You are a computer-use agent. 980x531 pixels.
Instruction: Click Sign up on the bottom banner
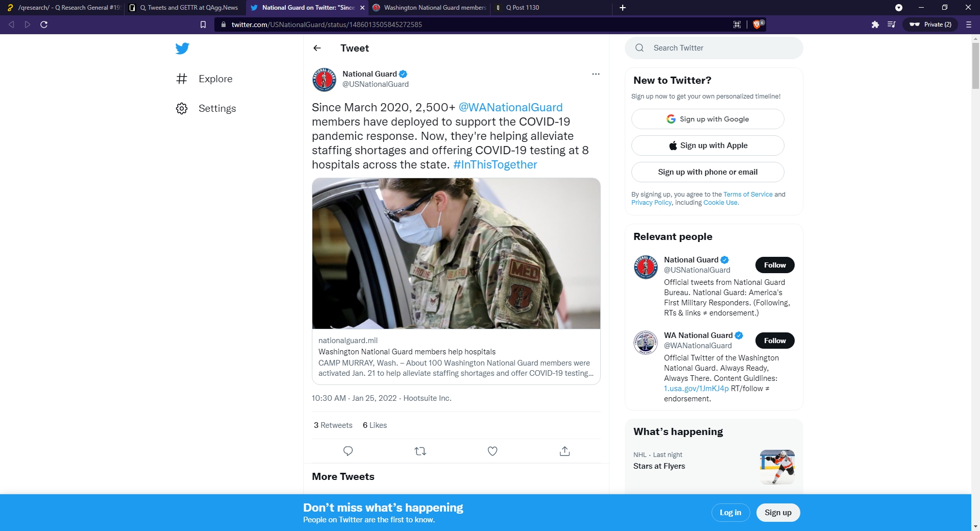pos(778,513)
